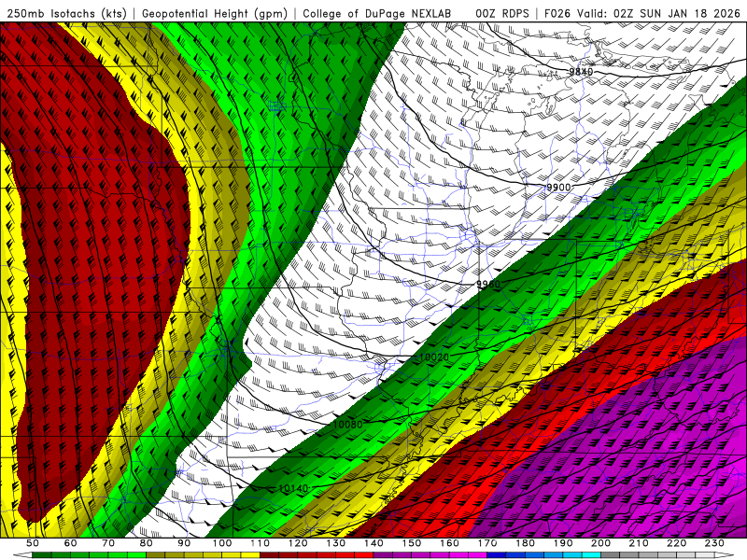Click the 230 kts color bar label
The height and width of the screenshot is (560, 747).
(714, 543)
